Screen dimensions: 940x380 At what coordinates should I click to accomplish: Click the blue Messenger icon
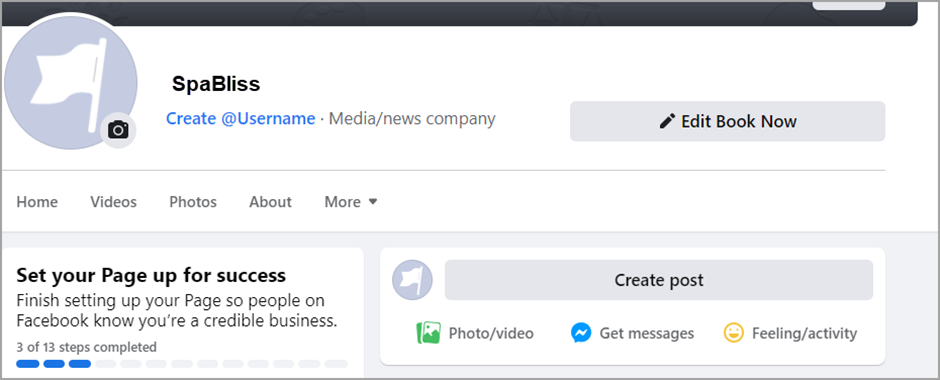click(x=581, y=333)
